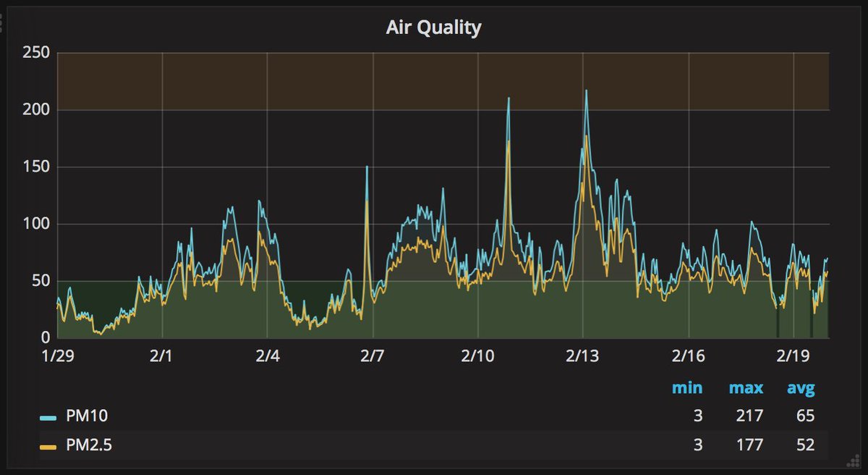
Task: Select the max column header
Action: pos(746,387)
